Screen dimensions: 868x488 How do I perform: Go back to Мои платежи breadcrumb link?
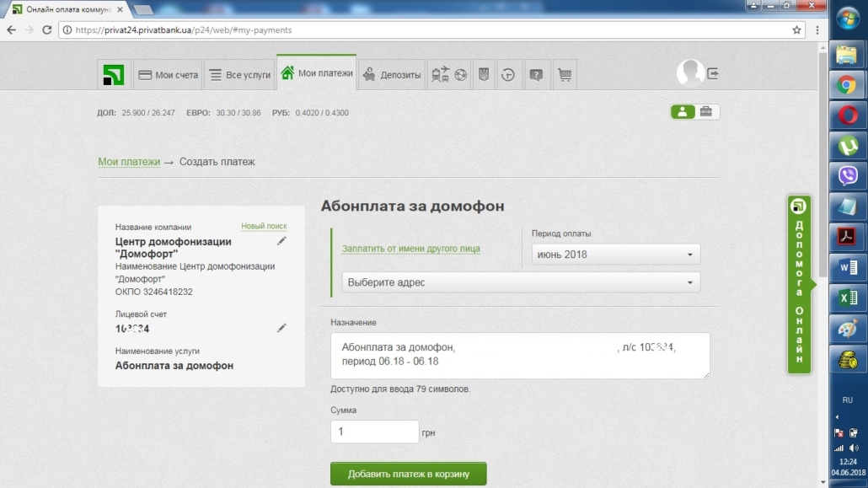click(129, 162)
